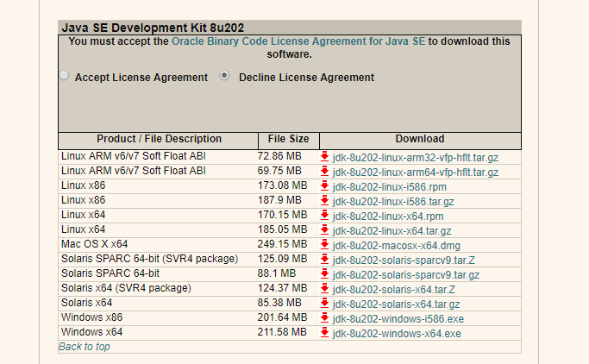The image size is (589, 364).
Task: Click the 125.09 MB file size cell
Action: (283, 259)
